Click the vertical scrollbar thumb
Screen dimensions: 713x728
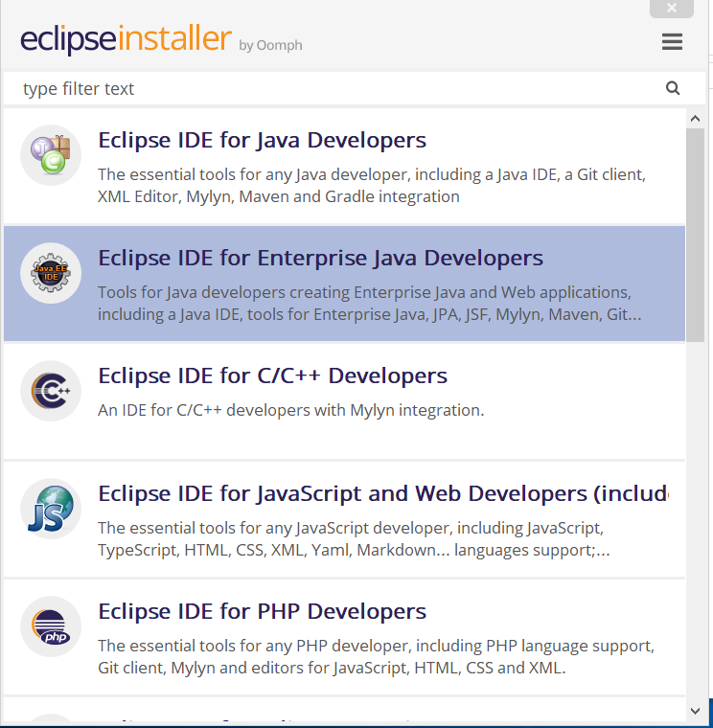point(696,235)
